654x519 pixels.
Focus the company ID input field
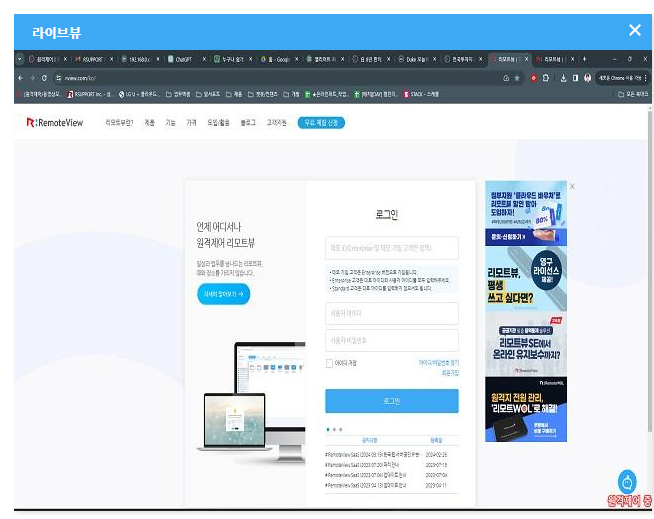point(392,248)
